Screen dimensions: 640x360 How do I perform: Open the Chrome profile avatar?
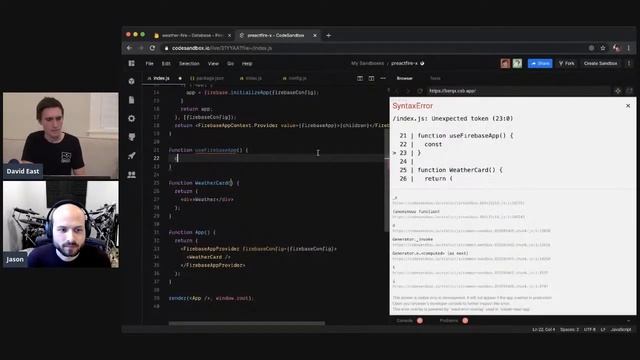(x=616, y=48)
